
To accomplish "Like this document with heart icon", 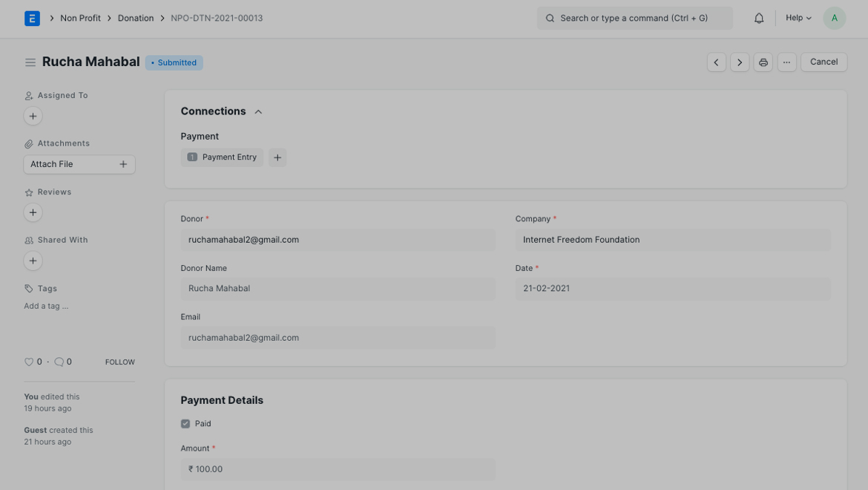I will (x=29, y=362).
